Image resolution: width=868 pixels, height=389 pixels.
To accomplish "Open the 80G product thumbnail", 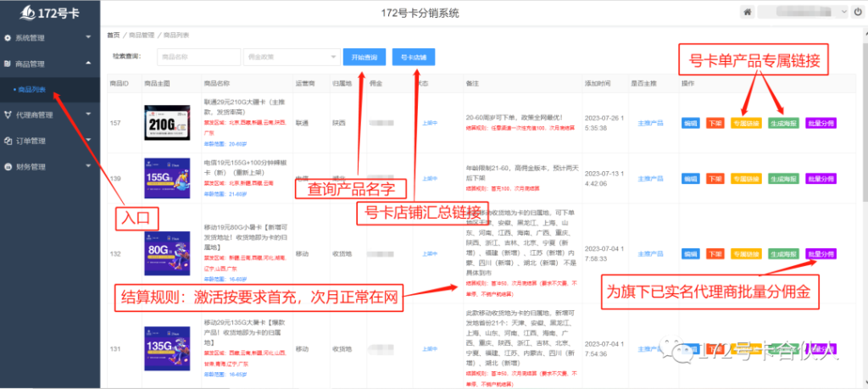I will [x=167, y=253].
